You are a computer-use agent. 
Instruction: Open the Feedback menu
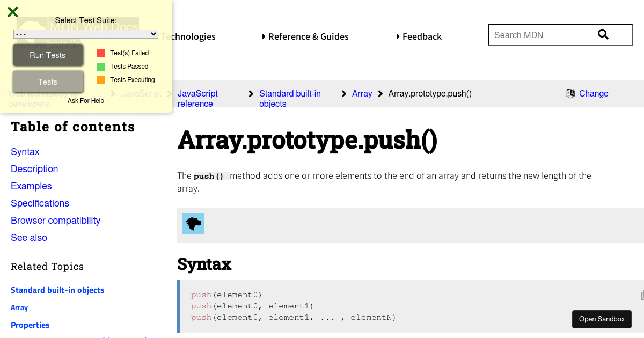pyautogui.click(x=421, y=36)
